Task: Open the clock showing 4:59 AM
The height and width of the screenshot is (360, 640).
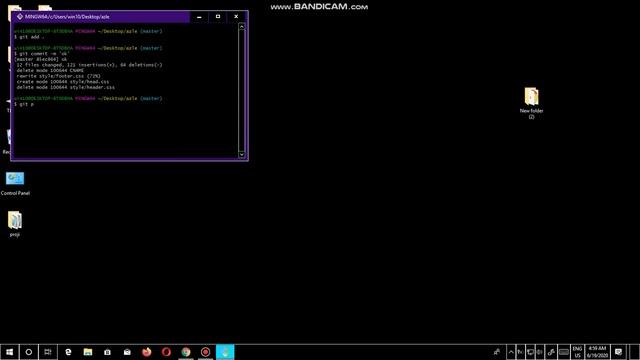Action: 597,352
